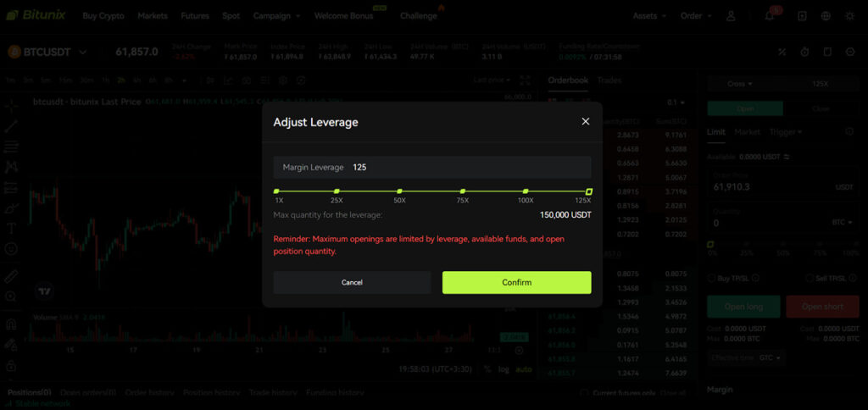Viewport: 868px width, 410px height.
Task: Enable the Buy TP/SL checkbox
Action: (x=712, y=279)
